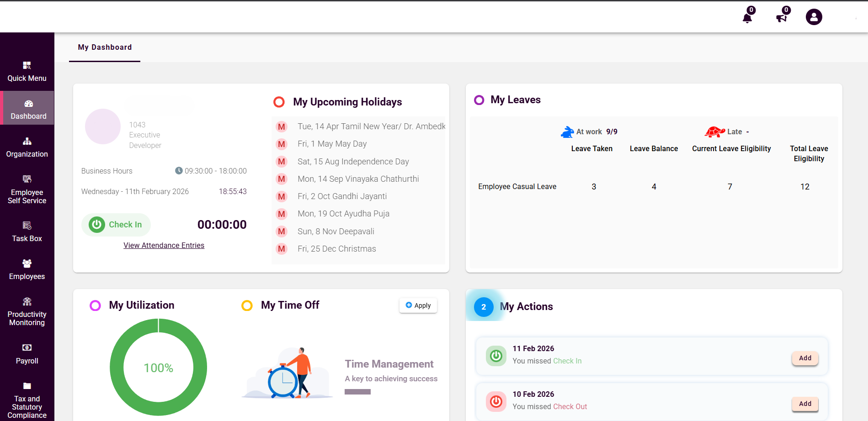The width and height of the screenshot is (868, 421).
Task: Select the Dashboard icon in the sidebar
Action: 28,108
